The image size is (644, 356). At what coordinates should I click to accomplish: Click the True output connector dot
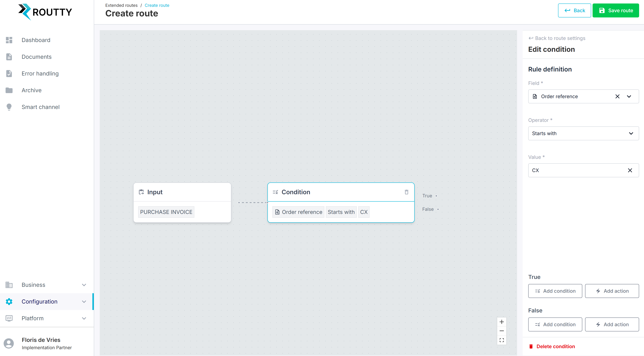click(x=436, y=196)
